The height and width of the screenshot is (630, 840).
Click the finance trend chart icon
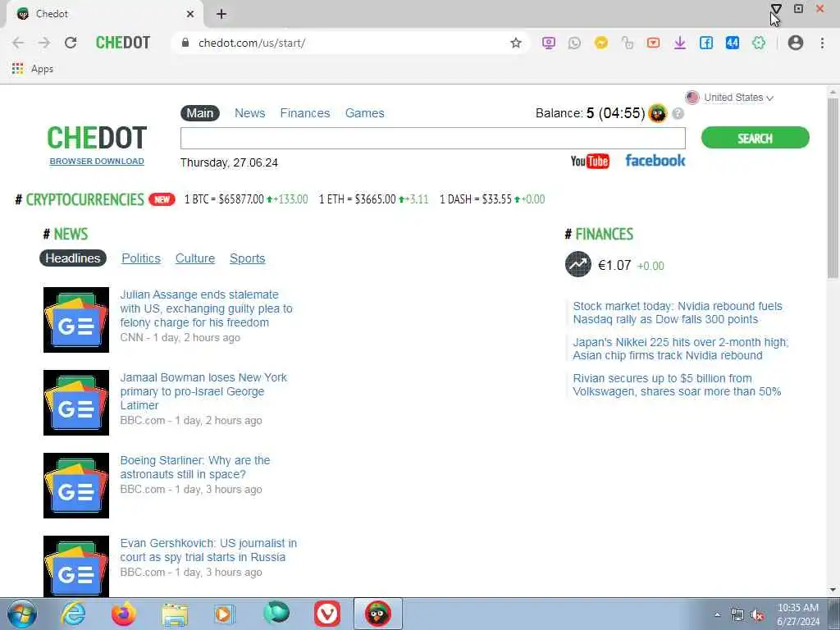(x=578, y=264)
